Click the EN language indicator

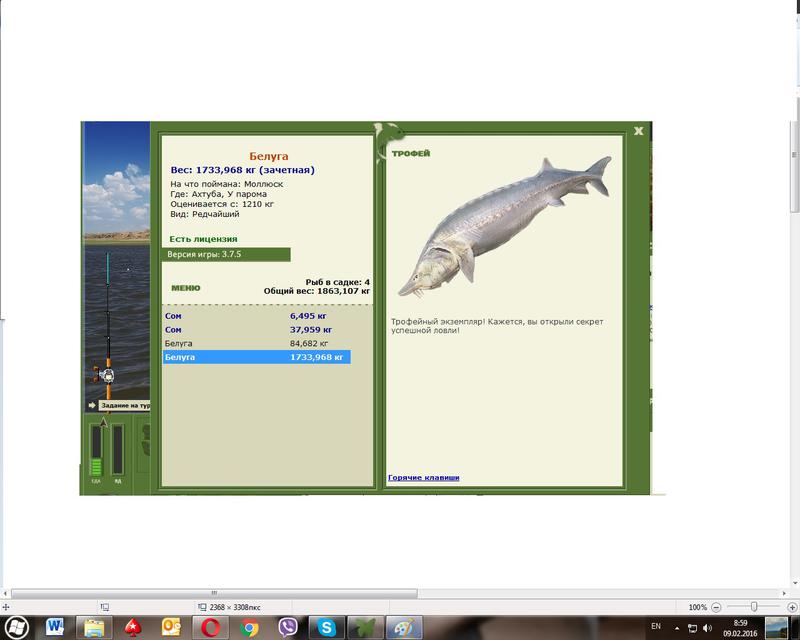tap(656, 626)
